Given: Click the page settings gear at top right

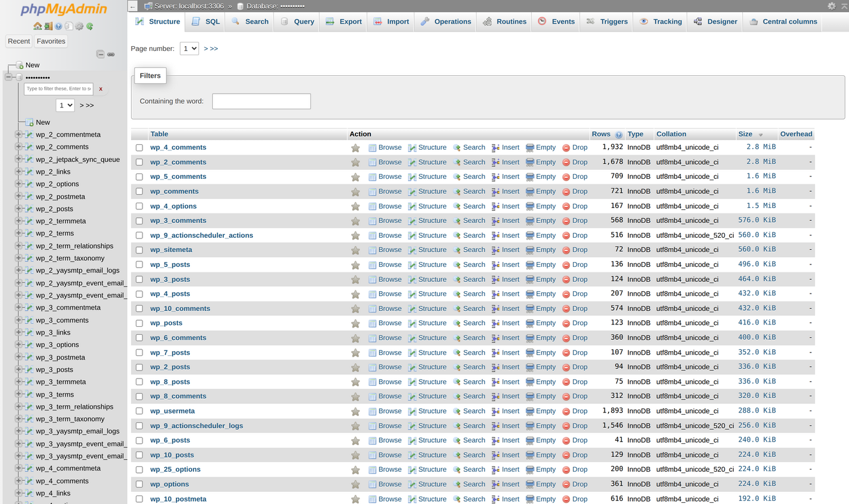Looking at the screenshot, I should (831, 6).
